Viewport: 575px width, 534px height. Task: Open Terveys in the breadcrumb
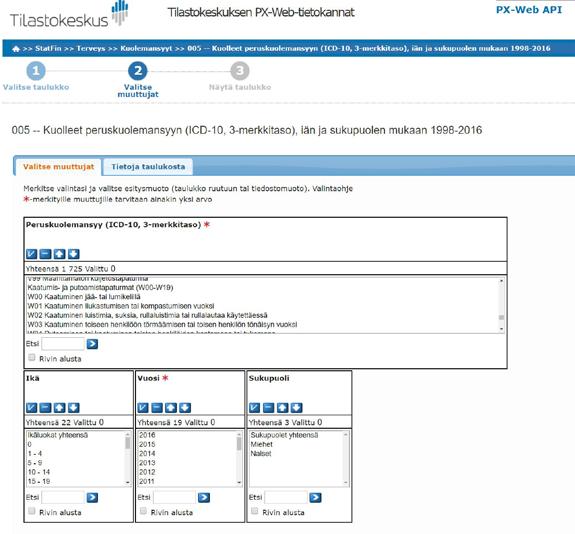click(91, 48)
